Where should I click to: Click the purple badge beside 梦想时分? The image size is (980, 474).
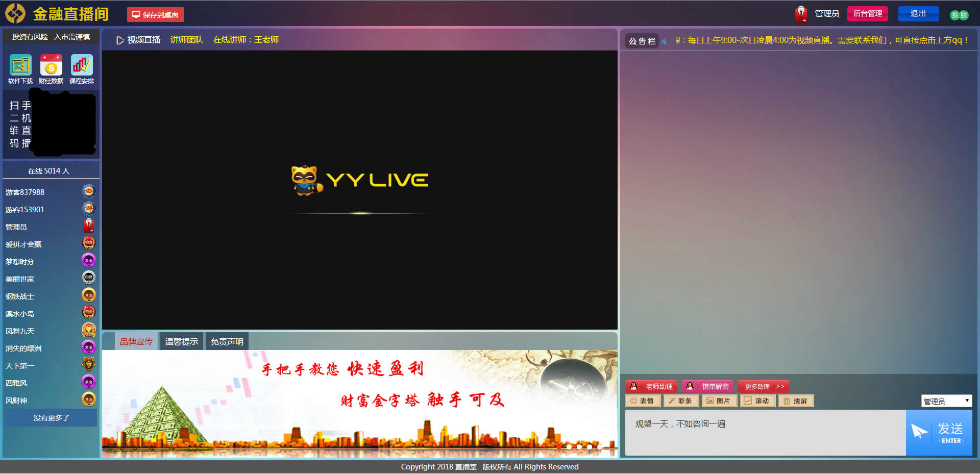(89, 261)
